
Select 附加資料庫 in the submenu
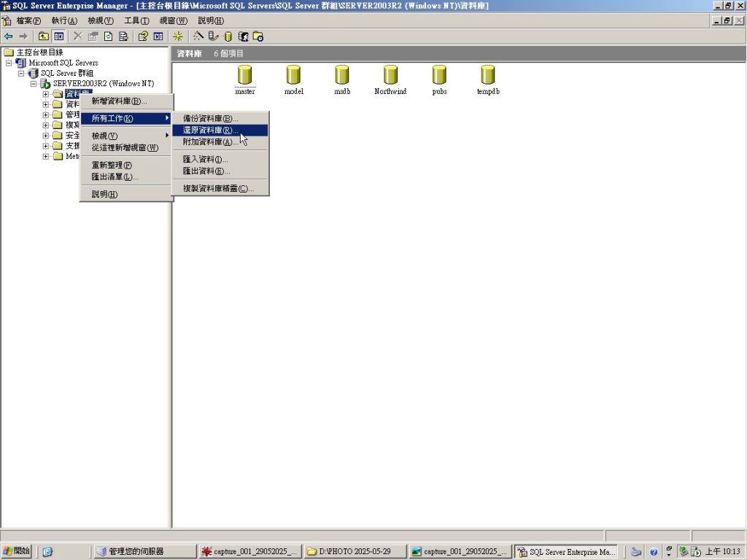coord(210,142)
